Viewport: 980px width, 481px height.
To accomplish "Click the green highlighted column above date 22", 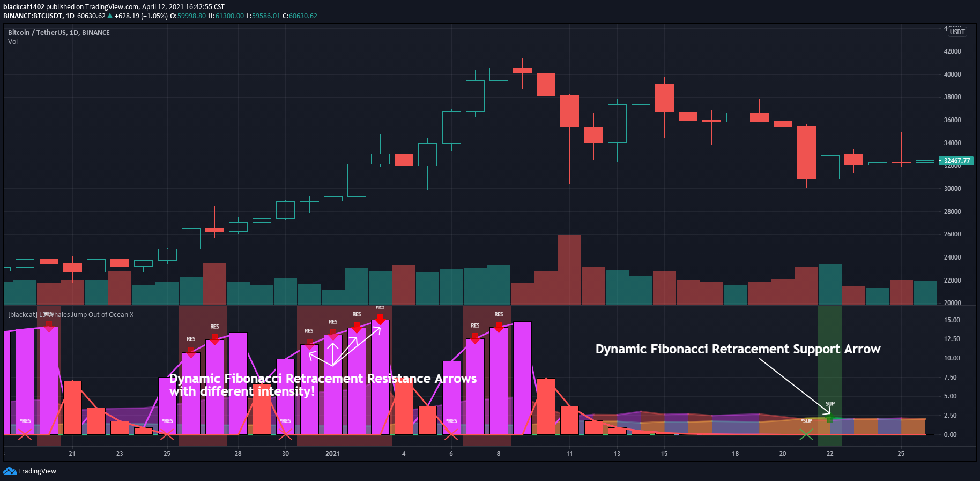I will click(x=830, y=375).
